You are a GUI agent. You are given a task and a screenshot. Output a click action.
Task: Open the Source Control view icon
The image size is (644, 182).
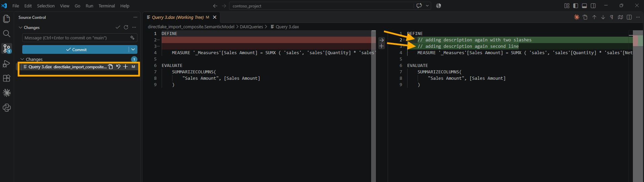click(6, 48)
